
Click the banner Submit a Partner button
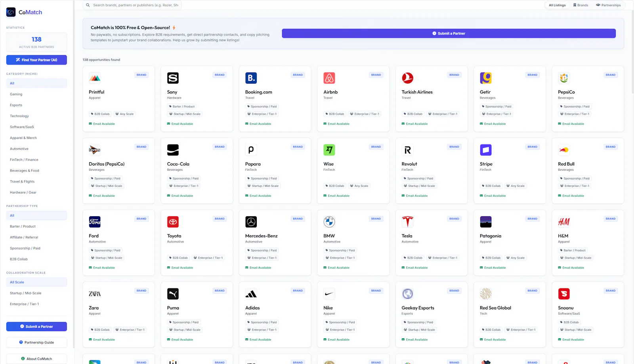pos(449,33)
